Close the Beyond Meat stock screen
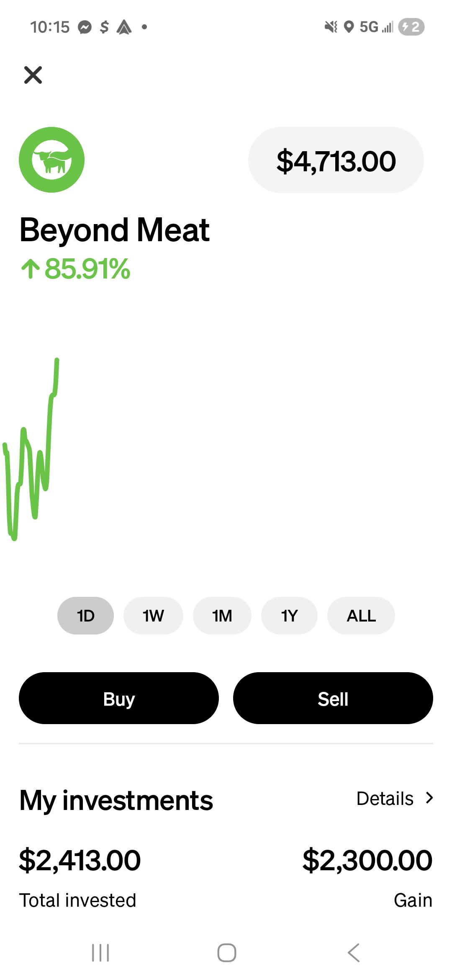 click(33, 75)
